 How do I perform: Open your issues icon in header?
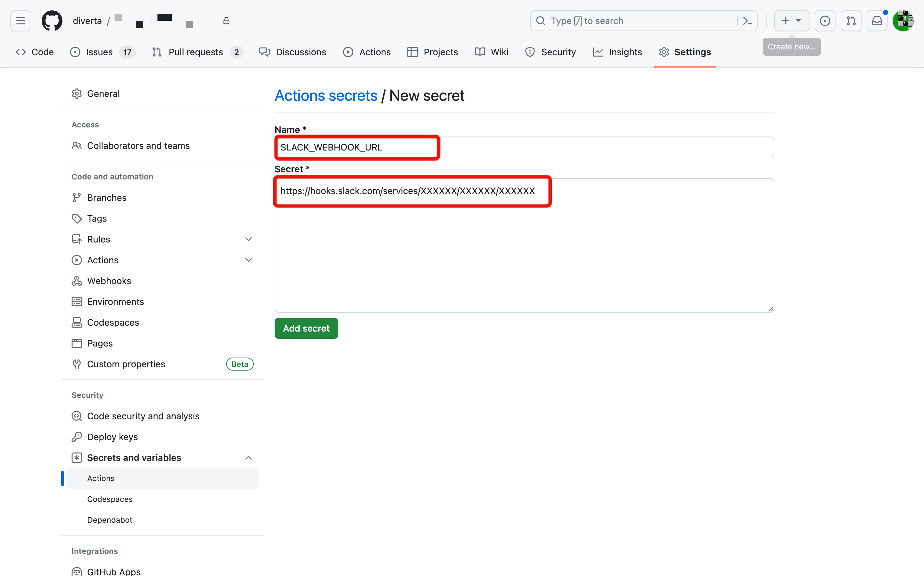coord(825,20)
